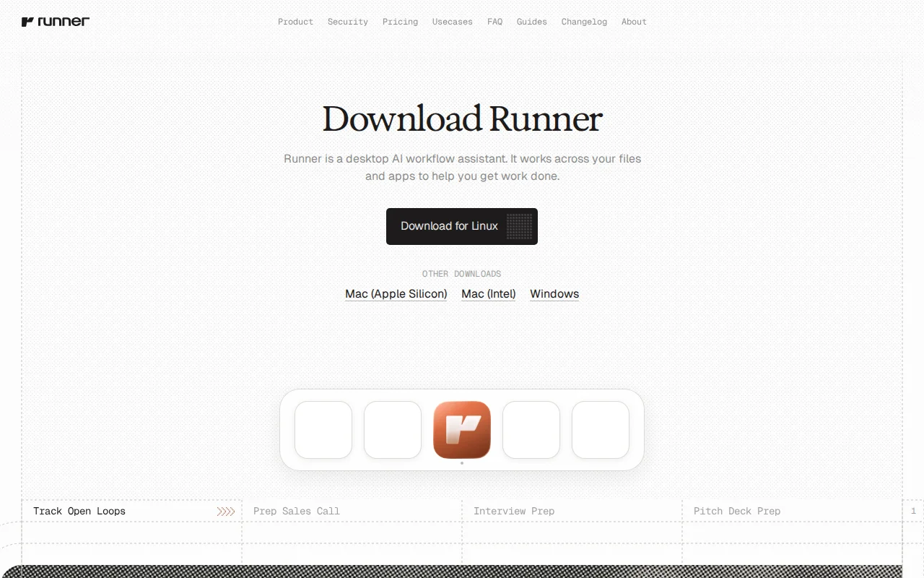The width and height of the screenshot is (924, 578).
Task: Click the "OTHER DOWNLOADS" label
Action: [462, 274]
